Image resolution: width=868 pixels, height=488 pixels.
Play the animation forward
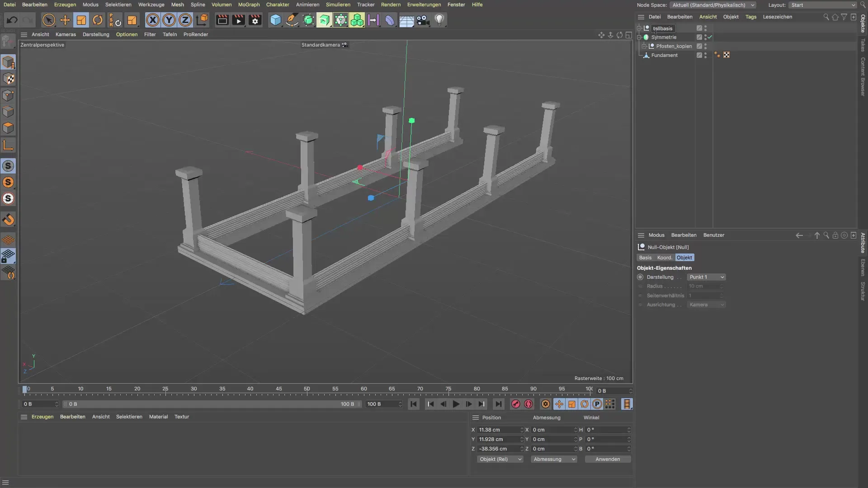[456, 404]
